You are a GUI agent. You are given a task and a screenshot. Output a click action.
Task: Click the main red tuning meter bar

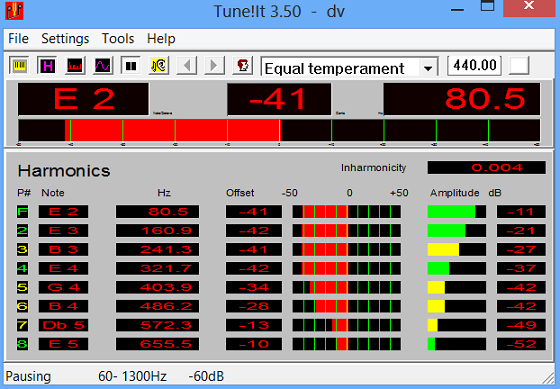[279, 130]
